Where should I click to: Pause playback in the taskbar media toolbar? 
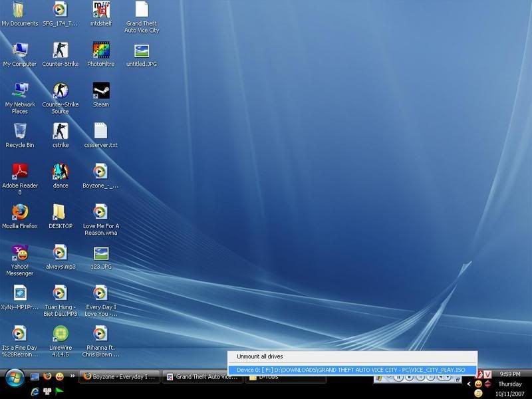(x=398, y=378)
